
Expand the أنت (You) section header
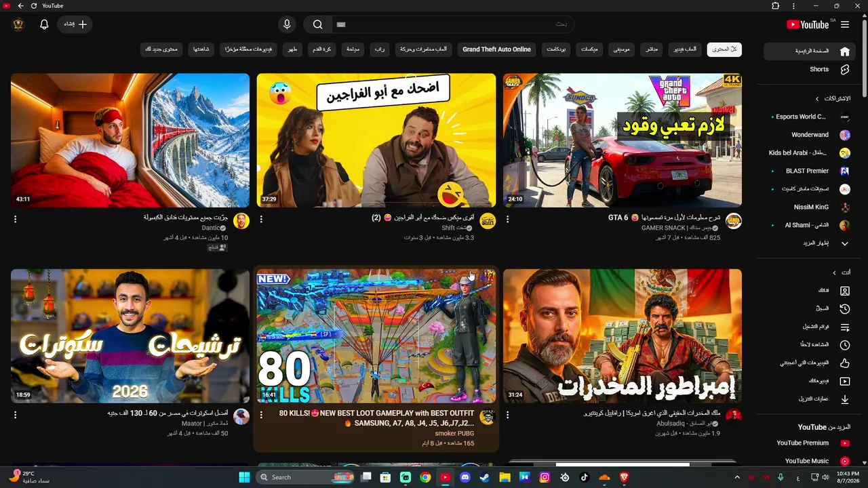click(842, 272)
